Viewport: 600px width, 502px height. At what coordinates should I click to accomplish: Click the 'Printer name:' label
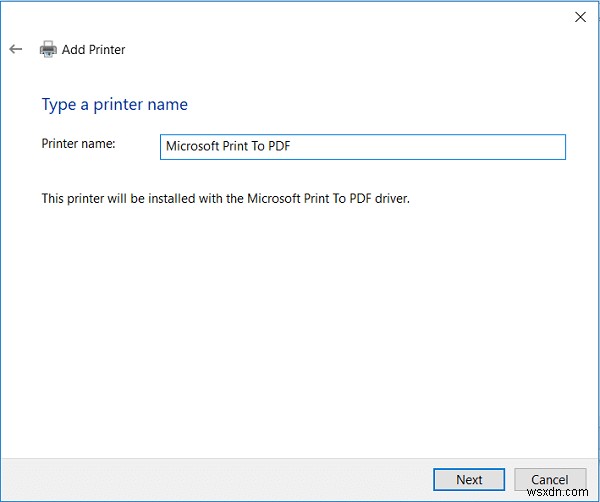point(78,143)
